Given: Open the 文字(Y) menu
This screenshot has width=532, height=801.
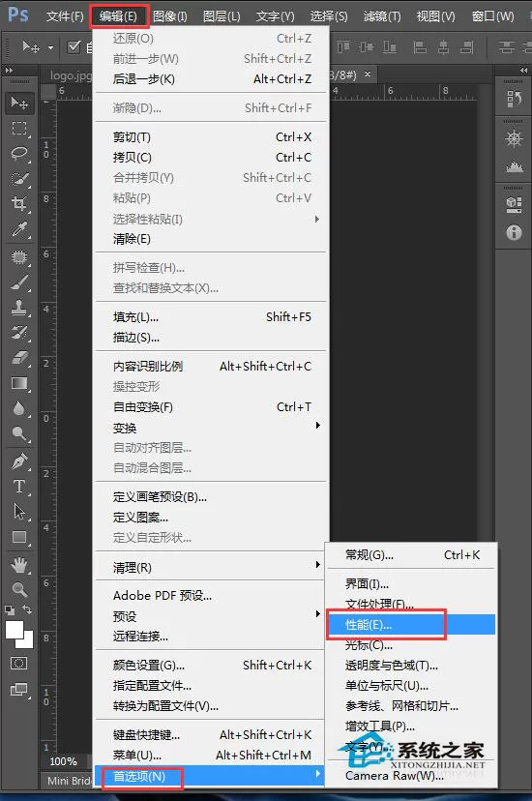Looking at the screenshot, I should [x=275, y=16].
